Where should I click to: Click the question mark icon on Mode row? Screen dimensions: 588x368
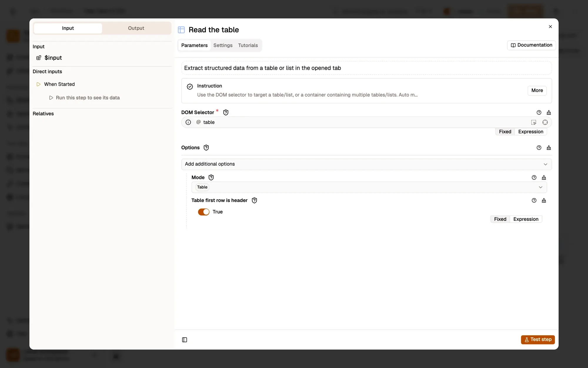tap(534, 178)
